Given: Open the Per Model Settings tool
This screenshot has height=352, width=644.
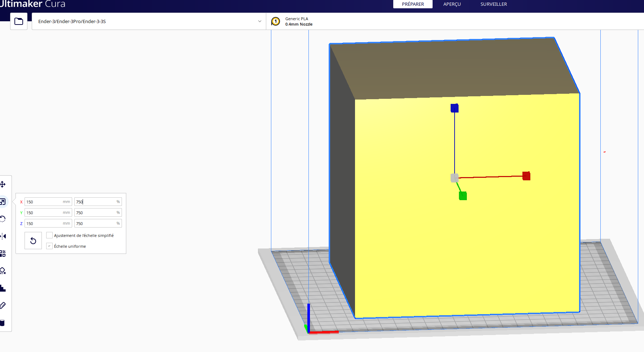Looking at the screenshot, I should [3, 254].
